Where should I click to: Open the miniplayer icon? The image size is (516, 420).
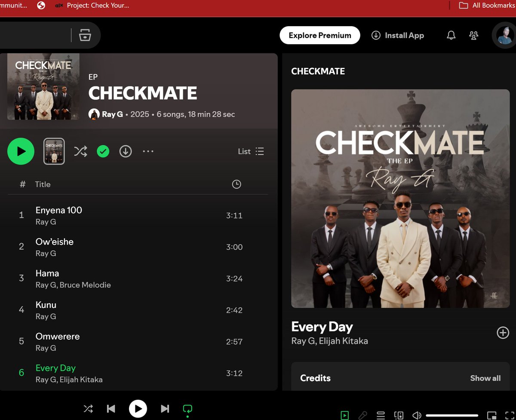pyautogui.click(x=491, y=415)
